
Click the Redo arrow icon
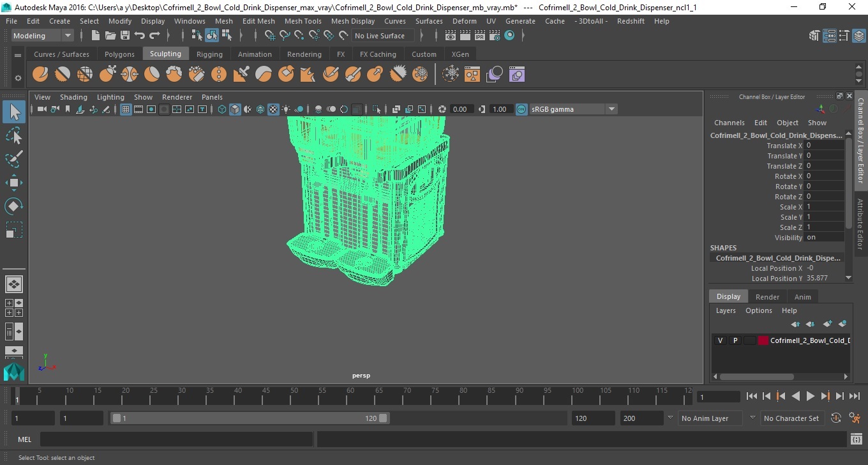154,36
